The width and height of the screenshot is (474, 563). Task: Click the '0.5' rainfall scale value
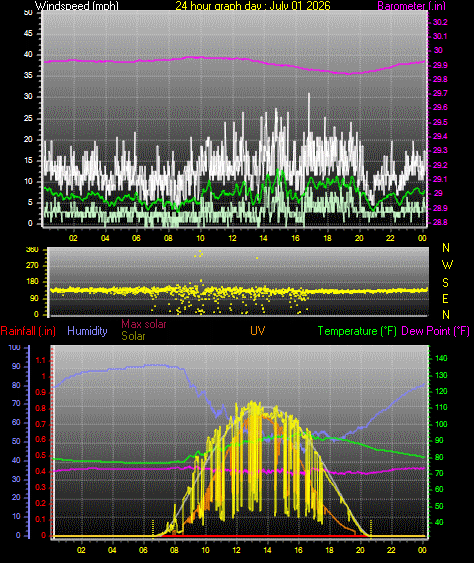click(x=41, y=456)
